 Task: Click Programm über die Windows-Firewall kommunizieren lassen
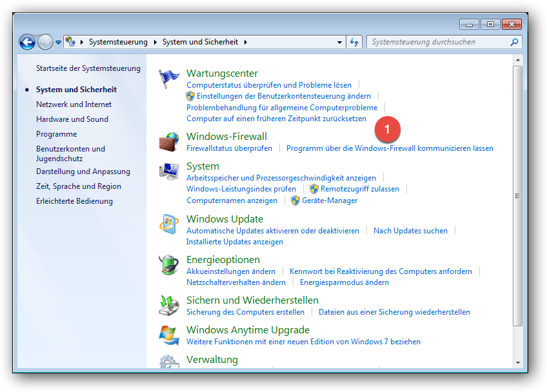tap(390, 148)
